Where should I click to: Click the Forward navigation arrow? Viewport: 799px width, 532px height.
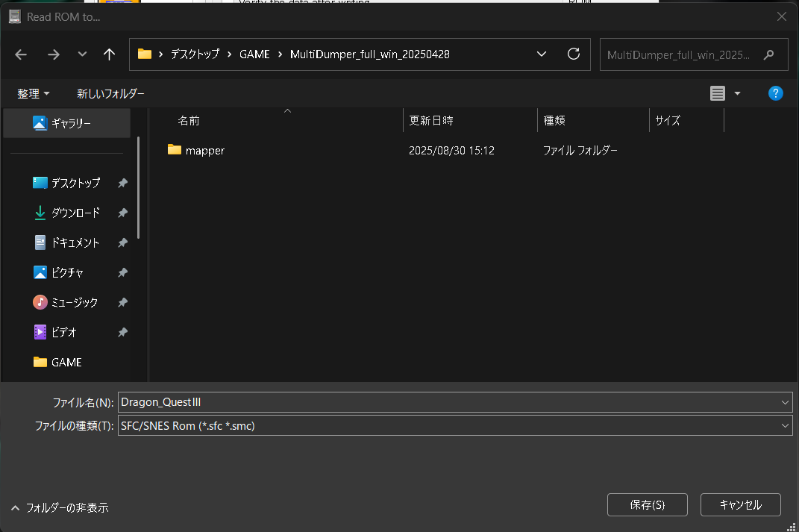tap(53, 54)
